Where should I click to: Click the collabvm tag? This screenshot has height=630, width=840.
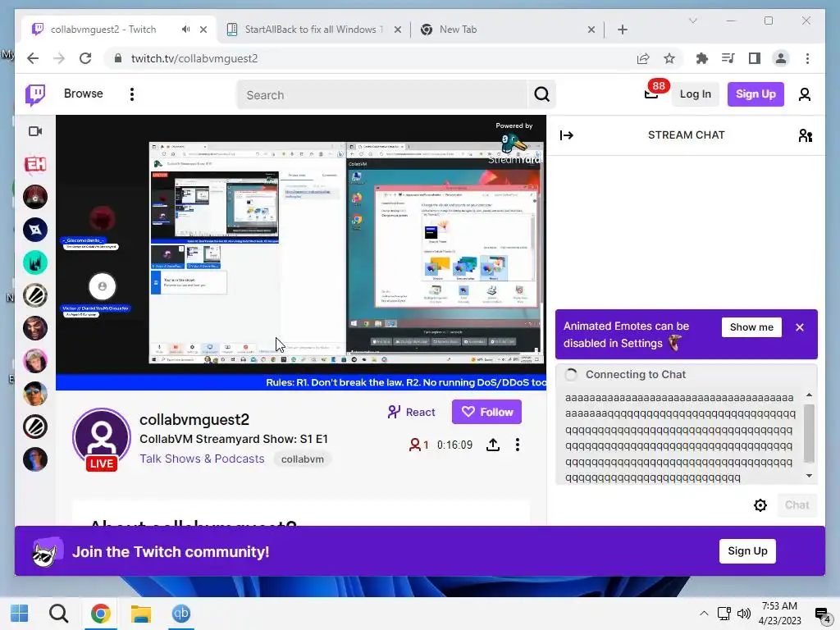pyautogui.click(x=303, y=459)
